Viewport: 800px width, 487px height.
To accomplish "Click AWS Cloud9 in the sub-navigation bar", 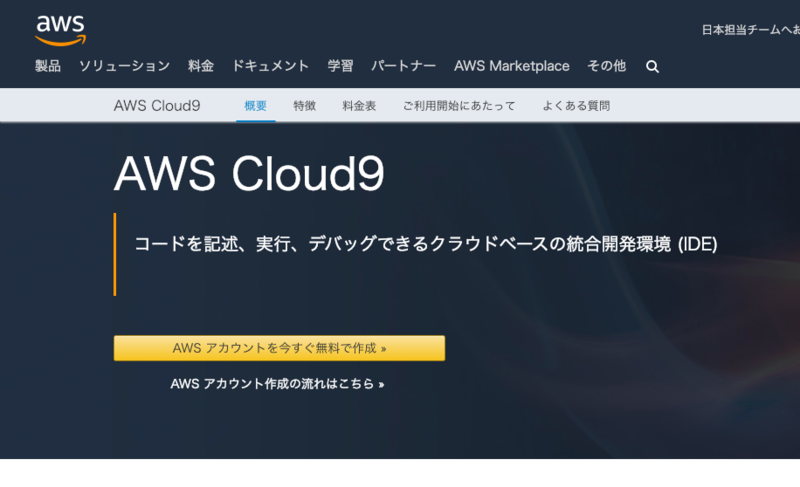I will tap(157, 106).
